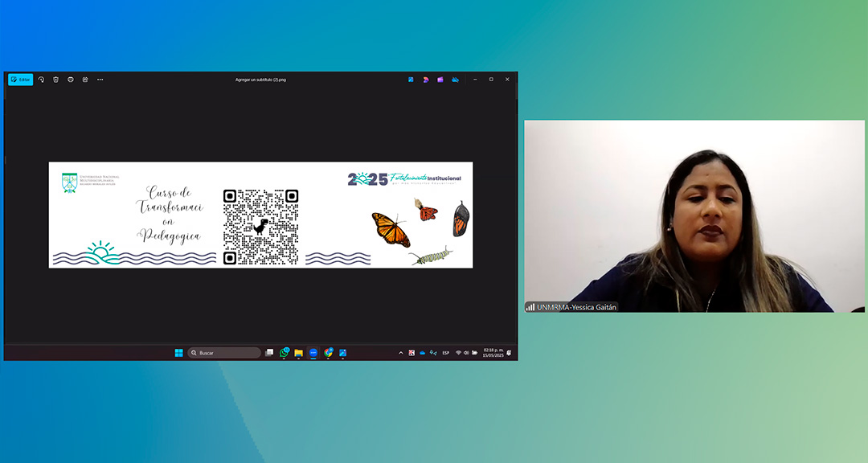Click Yessica Gaitán's video tile
Image resolution: width=868 pixels, height=463 pixels.
coord(694,216)
